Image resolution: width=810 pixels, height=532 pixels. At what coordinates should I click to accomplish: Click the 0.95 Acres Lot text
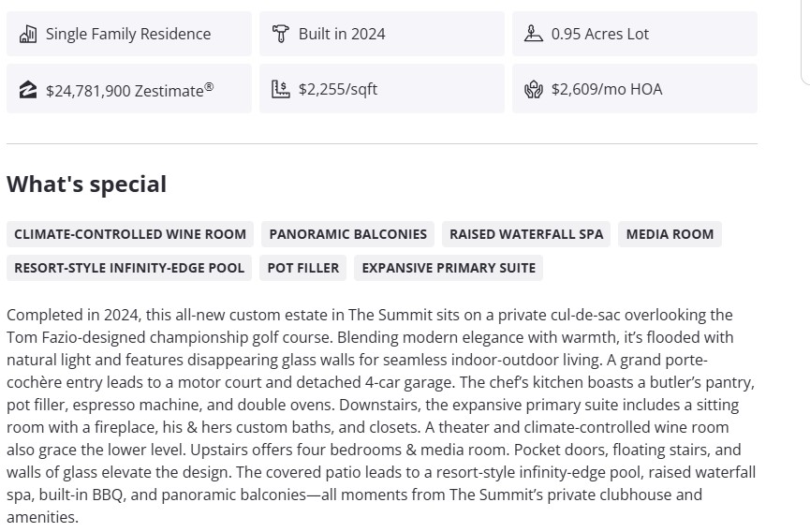(600, 35)
